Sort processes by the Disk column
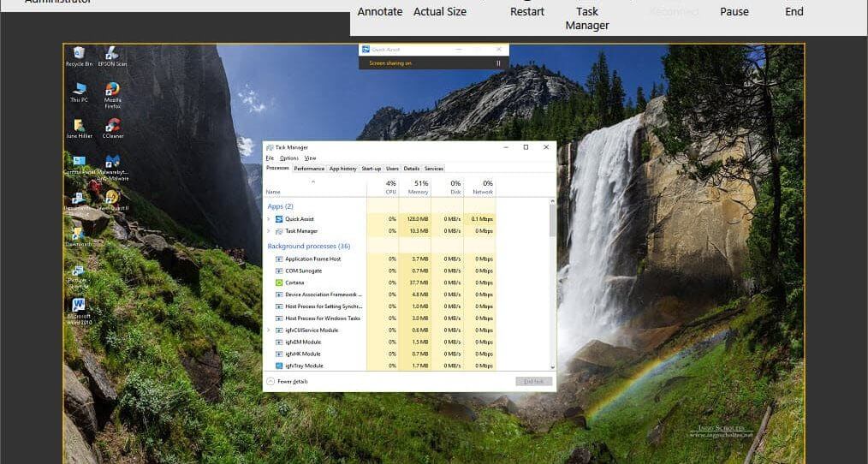This screenshot has width=868, height=464. pos(448,187)
